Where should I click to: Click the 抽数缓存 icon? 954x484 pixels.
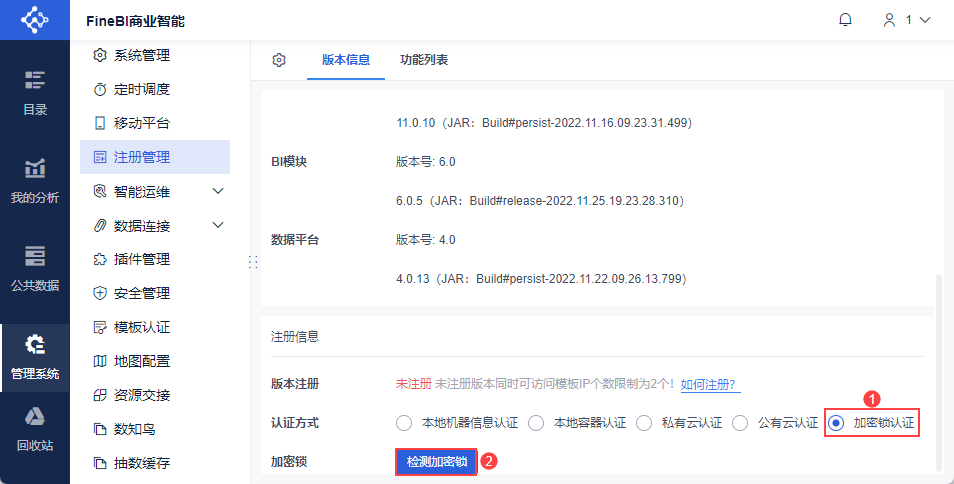100,464
